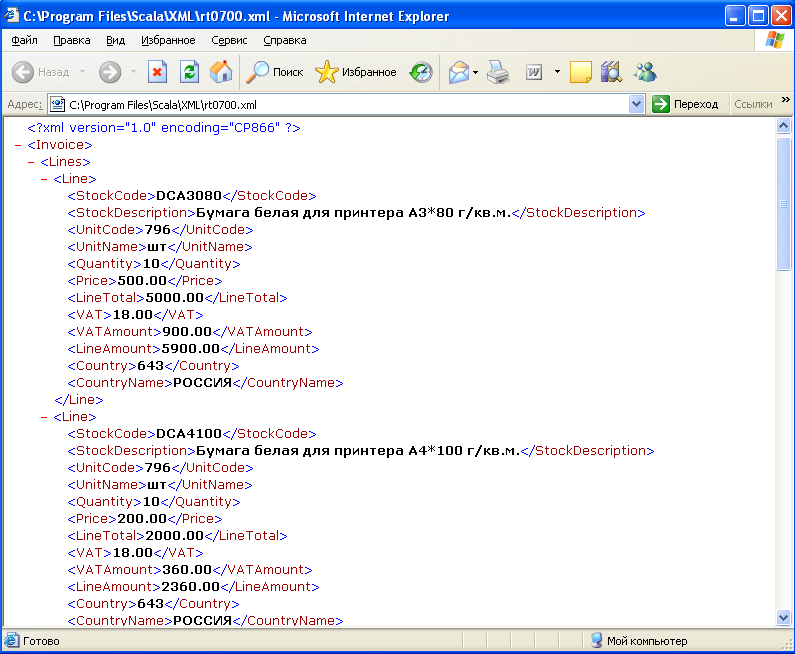Image resolution: width=795 pixels, height=654 pixels.
Task: Click the 900.00 VATAmount value
Action: point(187,332)
